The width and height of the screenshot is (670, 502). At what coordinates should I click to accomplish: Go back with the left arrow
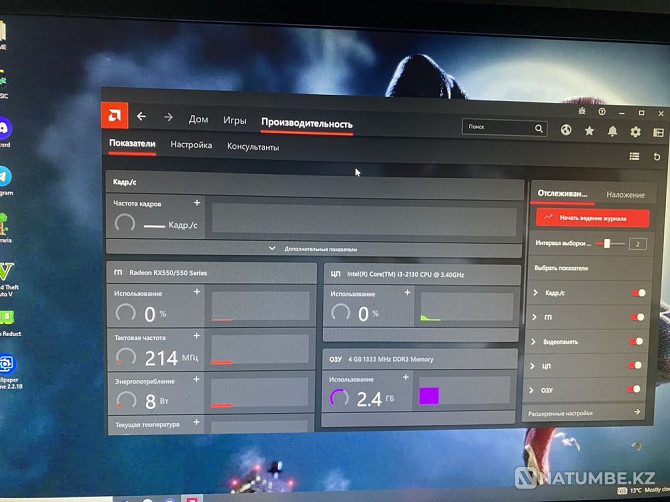141,116
